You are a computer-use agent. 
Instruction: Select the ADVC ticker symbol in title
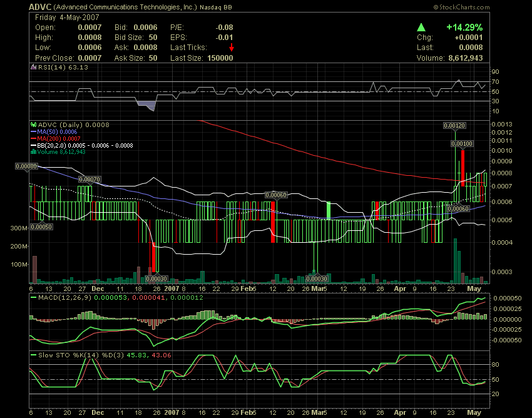click(40, 7)
